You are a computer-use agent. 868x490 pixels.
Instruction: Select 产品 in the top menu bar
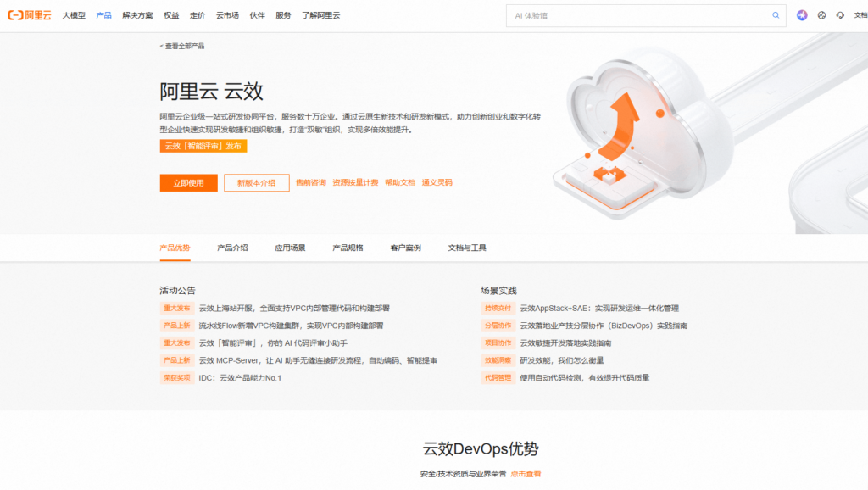coord(103,14)
